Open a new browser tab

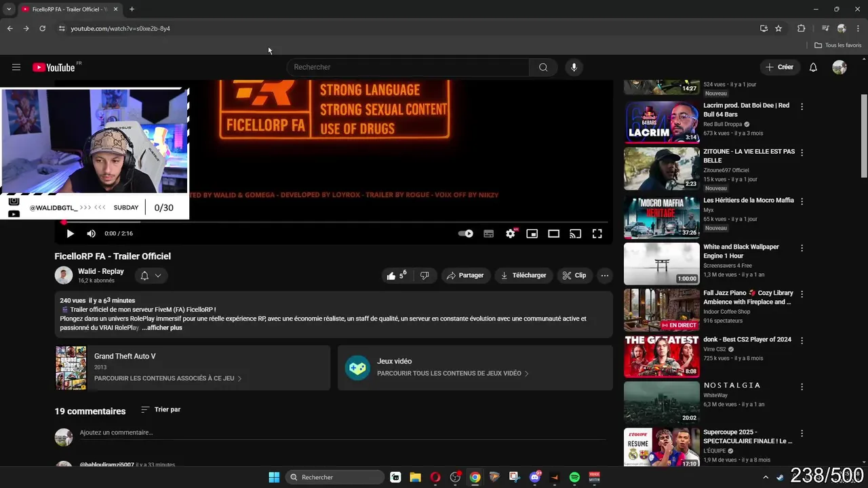pyautogui.click(x=132, y=9)
